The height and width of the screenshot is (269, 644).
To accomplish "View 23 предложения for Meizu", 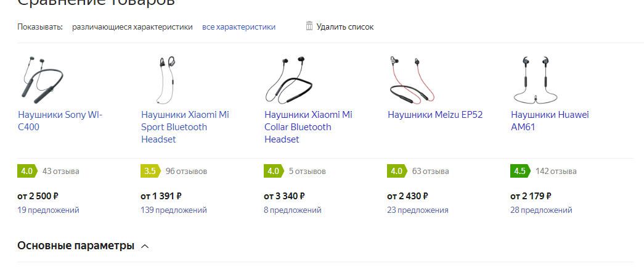I will (418, 210).
